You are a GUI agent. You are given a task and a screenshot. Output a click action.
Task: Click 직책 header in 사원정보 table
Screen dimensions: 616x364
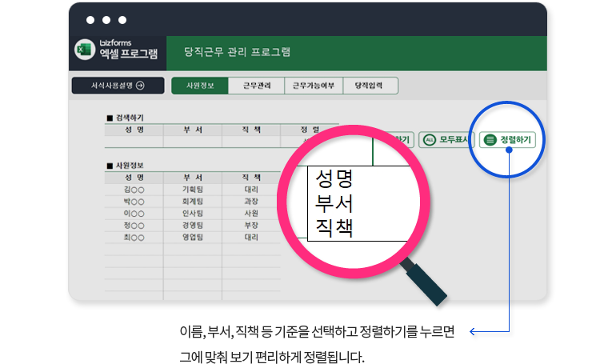(251, 178)
